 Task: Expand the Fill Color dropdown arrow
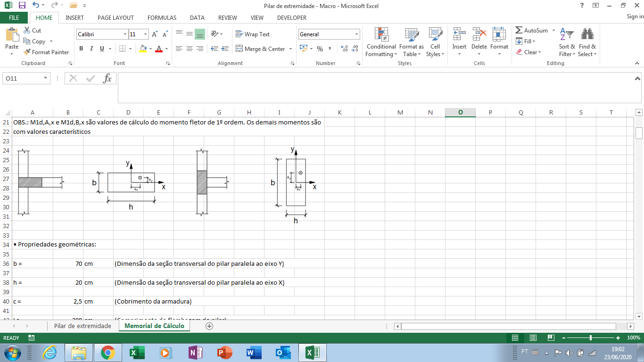pos(150,49)
